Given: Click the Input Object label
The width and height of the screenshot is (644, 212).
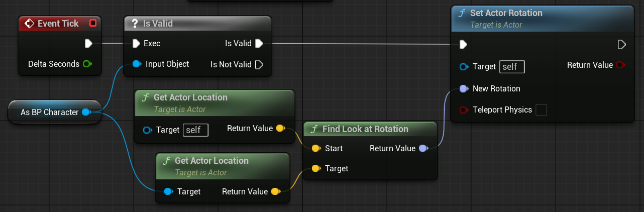Looking at the screenshot, I should tap(167, 64).
